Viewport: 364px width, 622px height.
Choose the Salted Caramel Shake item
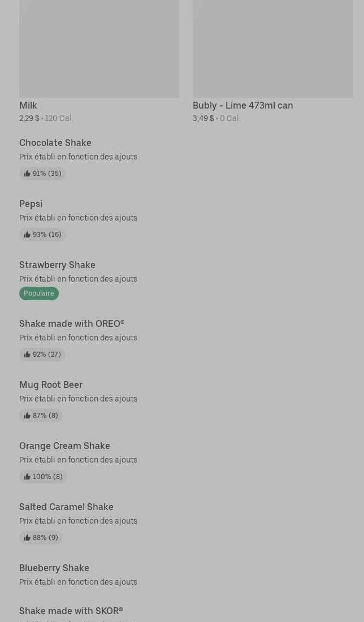coord(66,507)
